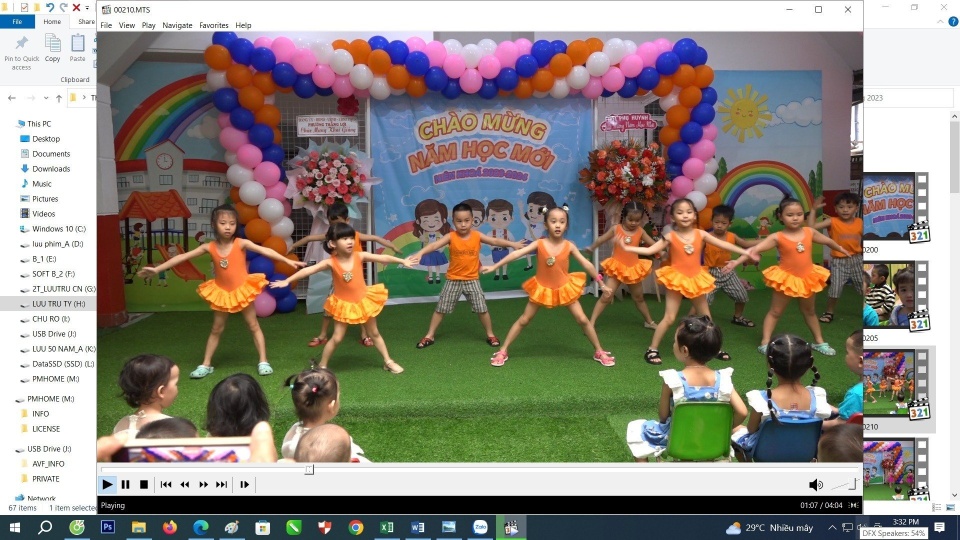Skip to the previous file in the player
This screenshot has height=540, width=960.
(166, 485)
